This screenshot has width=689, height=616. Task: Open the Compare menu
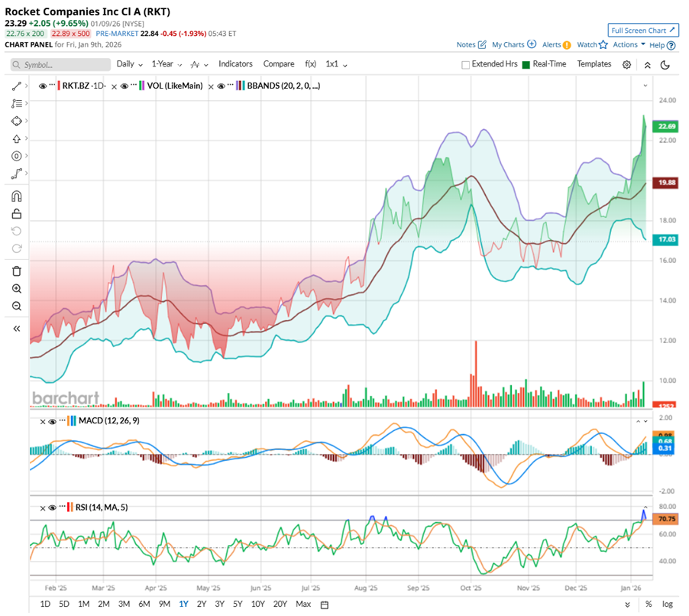point(279,64)
